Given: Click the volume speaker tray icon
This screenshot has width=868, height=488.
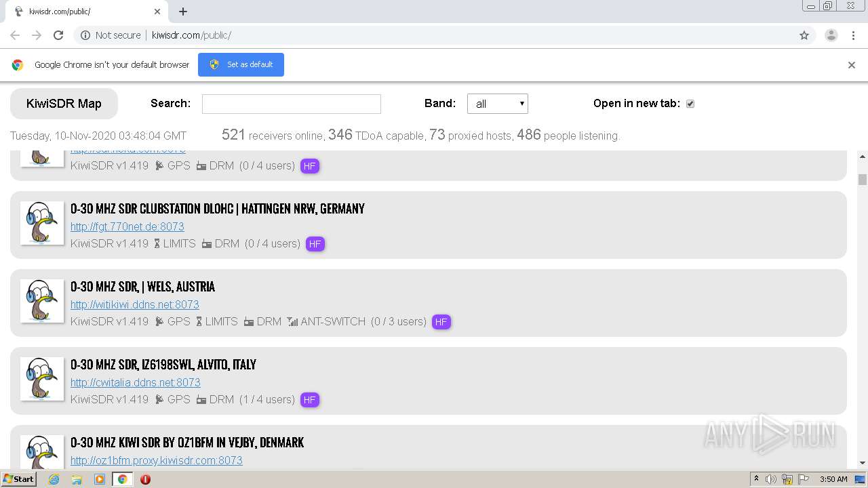Looking at the screenshot, I should [x=771, y=479].
